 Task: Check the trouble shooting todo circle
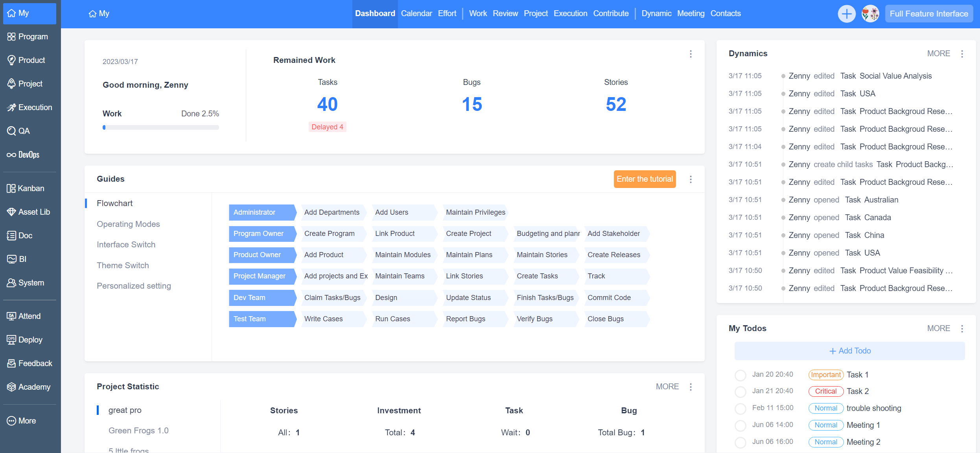coord(740,409)
